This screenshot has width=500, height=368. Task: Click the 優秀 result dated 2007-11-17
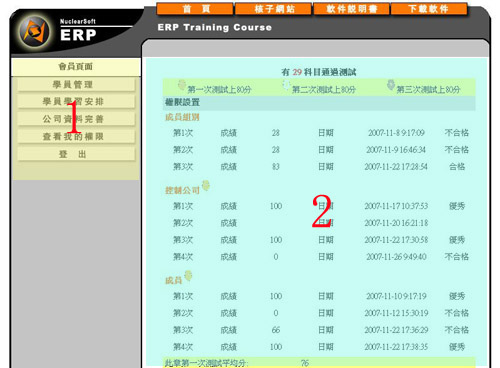click(457, 206)
